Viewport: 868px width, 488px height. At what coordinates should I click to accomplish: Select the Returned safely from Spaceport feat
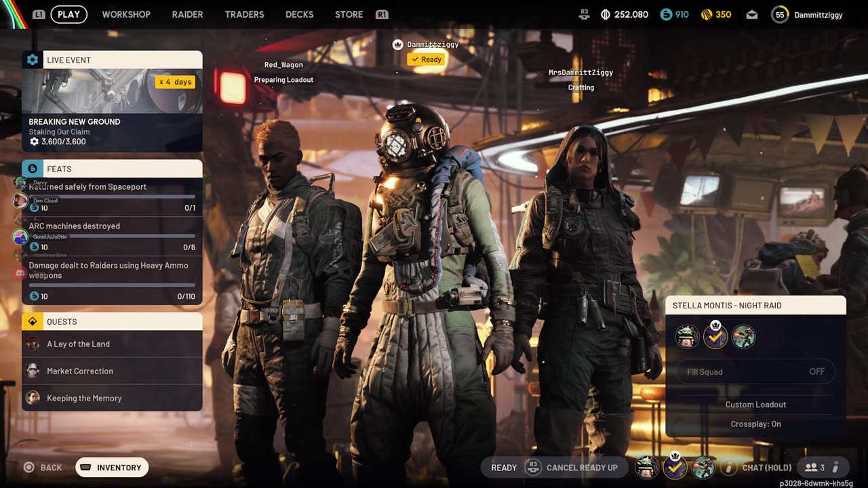click(x=112, y=197)
